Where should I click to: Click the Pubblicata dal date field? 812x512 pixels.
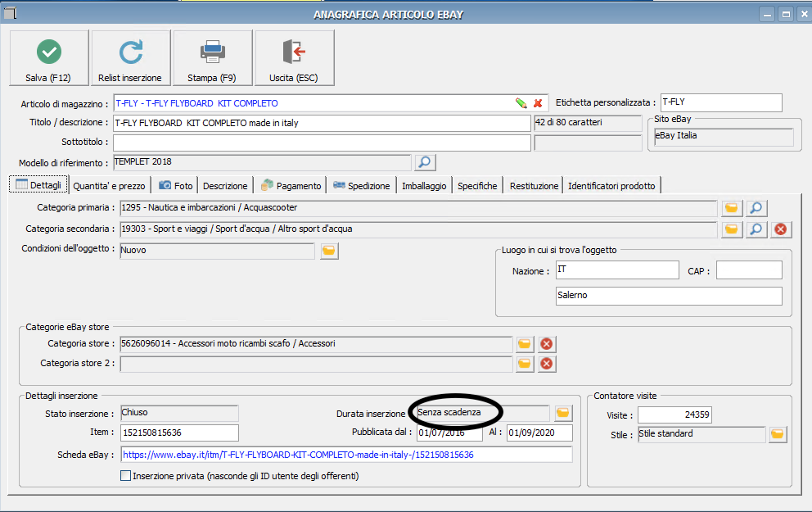coord(449,433)
